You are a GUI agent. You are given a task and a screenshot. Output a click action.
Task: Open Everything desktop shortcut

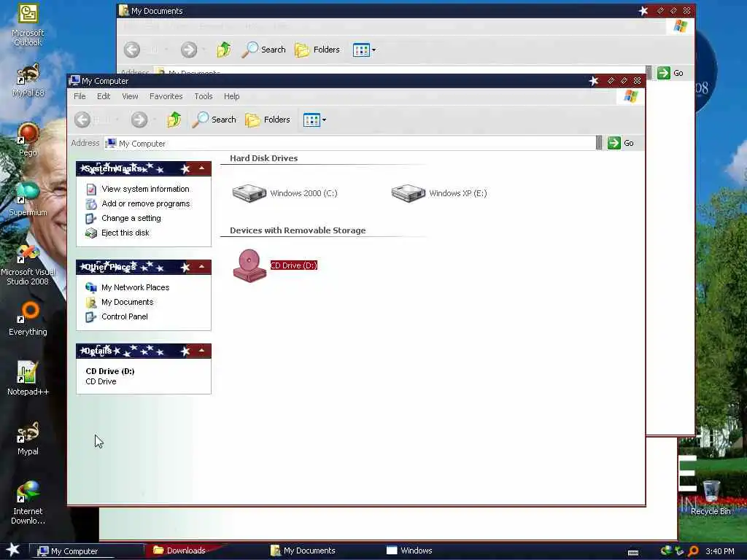click(28, 319)
